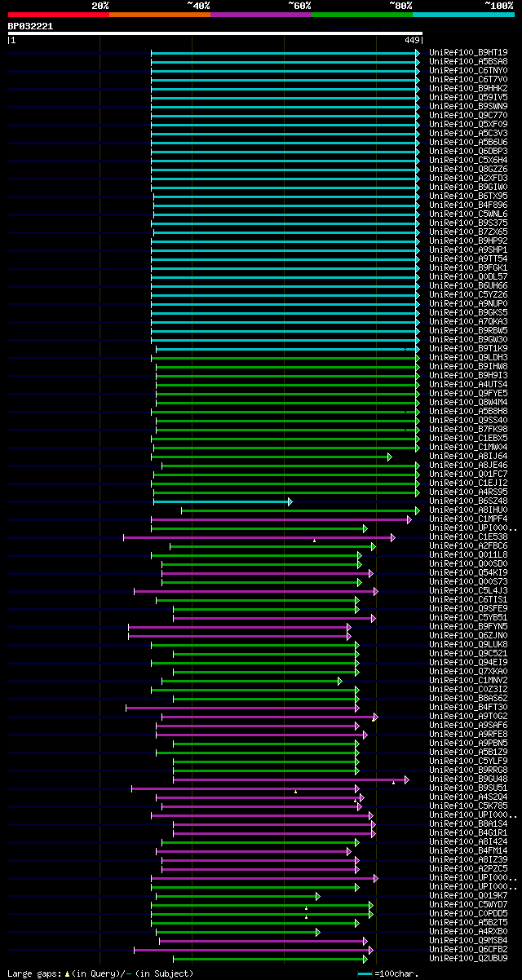Select UniRef100_Q9LUK8 label
The image size is (522, 980).
468,644
